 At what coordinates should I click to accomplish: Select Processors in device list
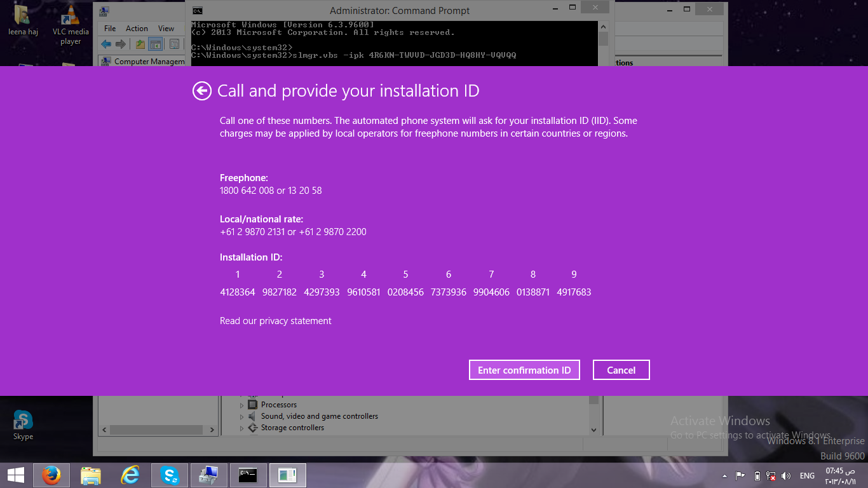[278, 405]
